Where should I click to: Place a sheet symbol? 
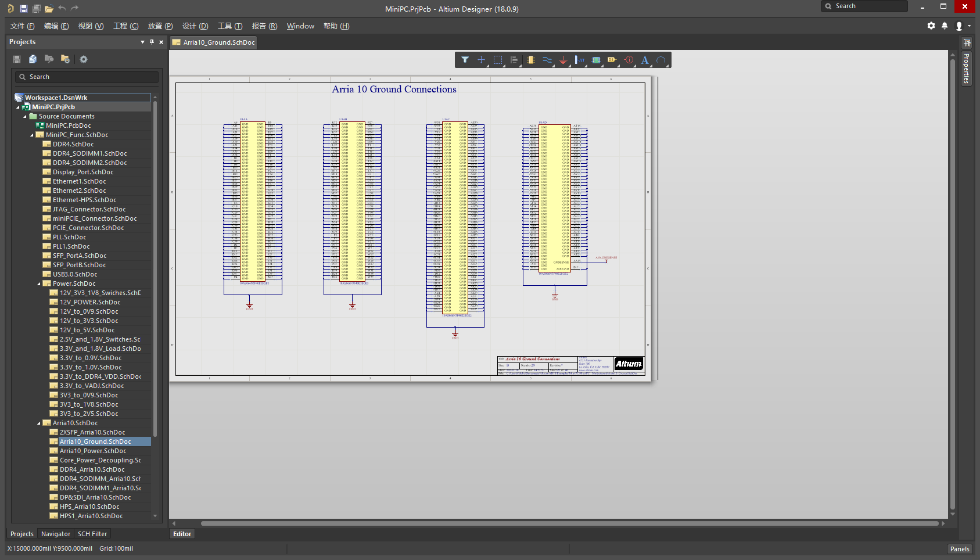pyautogui.click(x=596, y=60)
